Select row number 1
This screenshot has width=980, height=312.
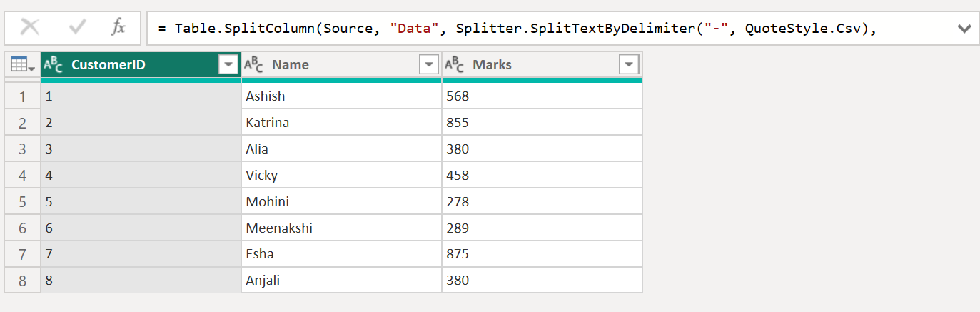[22, 96]
